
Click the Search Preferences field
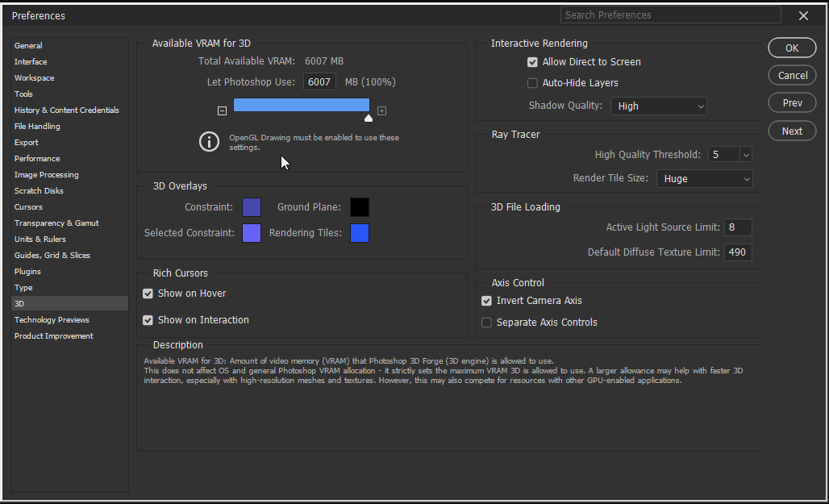tap(670, 15)
